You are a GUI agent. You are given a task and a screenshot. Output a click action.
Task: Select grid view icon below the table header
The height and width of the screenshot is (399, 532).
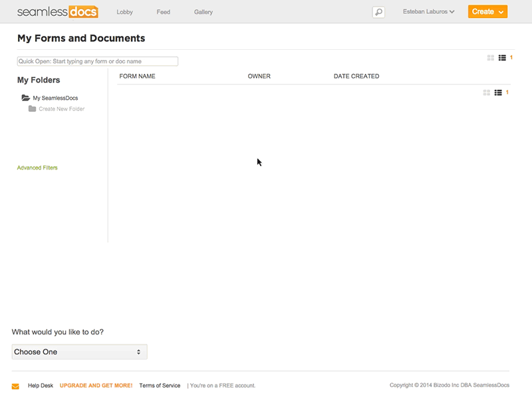(x=487, y=92)
